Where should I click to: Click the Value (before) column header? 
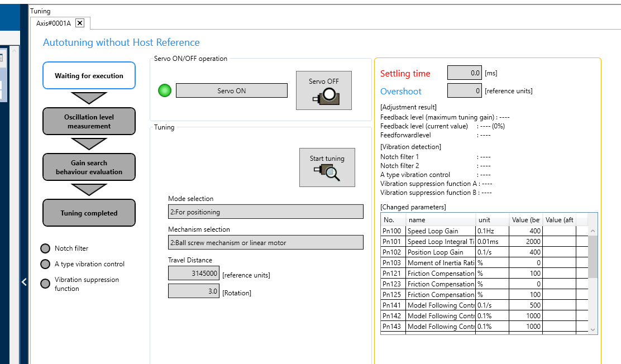[526, 220]
